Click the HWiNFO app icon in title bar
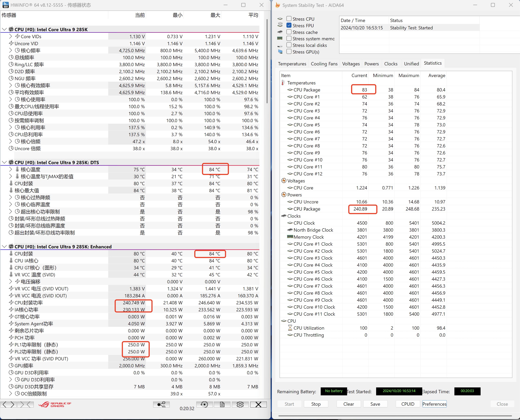This screenshot has height=420, width=520. (x=5, y=5)
